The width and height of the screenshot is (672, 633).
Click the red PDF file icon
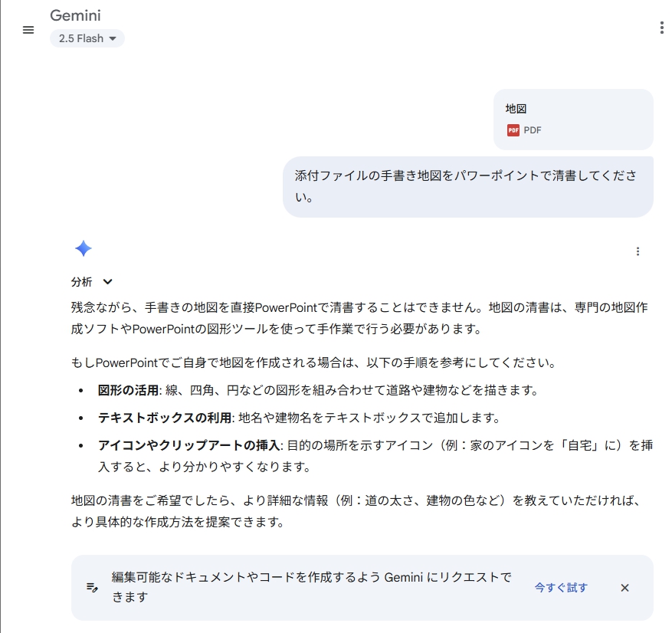pos(513,130)
